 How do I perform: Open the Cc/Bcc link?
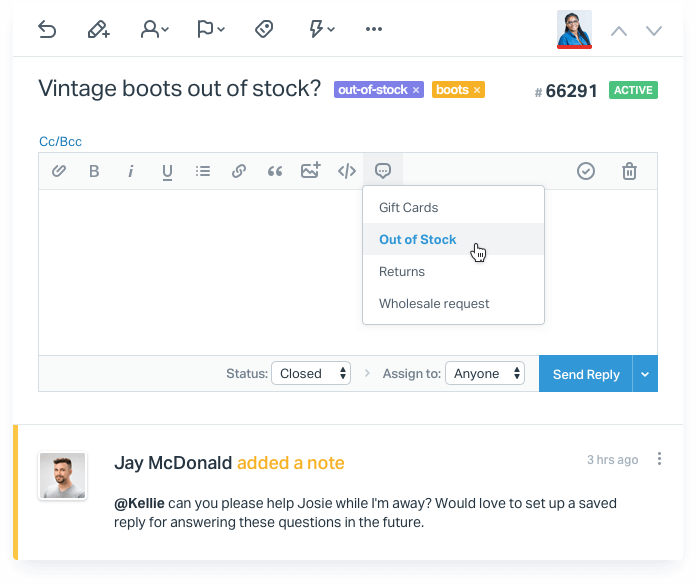(60, 142)
